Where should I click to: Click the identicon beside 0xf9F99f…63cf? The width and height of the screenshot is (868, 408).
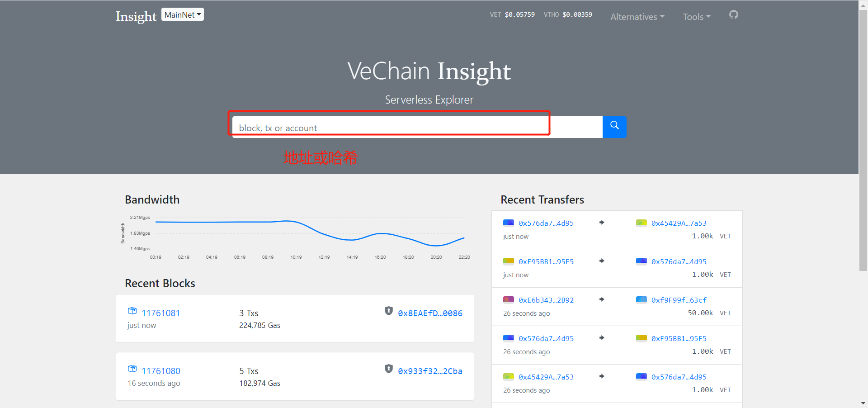click(641, 299)
